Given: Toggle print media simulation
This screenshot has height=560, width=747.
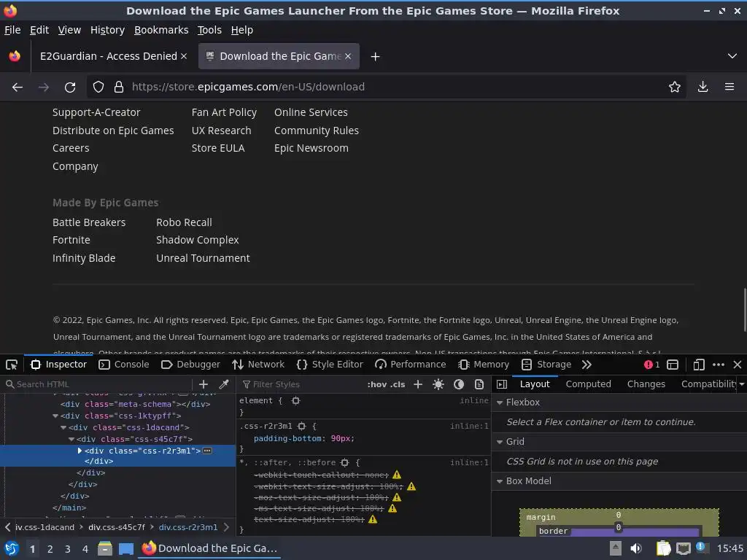Looking at the screenshot, I should pyautogui.click(x=479, y=384).
